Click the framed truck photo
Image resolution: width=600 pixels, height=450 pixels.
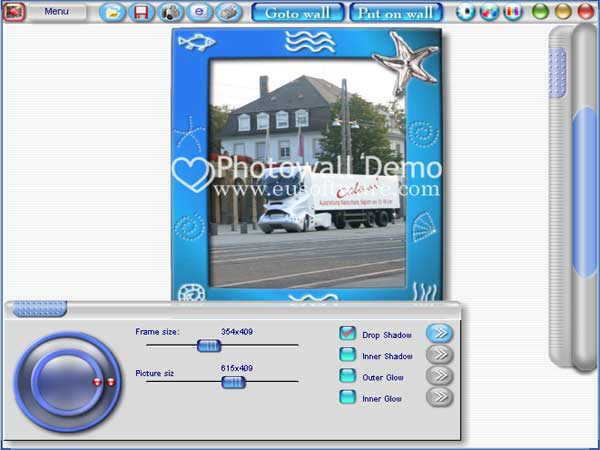click(308, 173)
